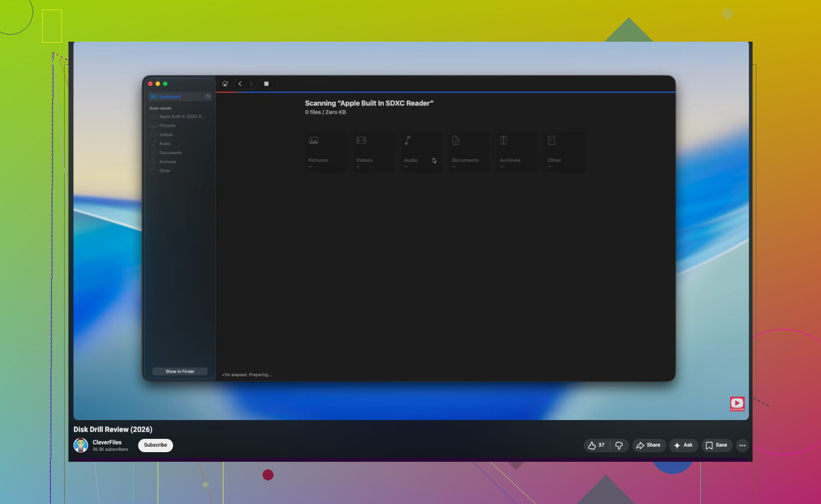This screenshot has height=504, width=821.
Task: Open the Documents category card
Action: 469,152
